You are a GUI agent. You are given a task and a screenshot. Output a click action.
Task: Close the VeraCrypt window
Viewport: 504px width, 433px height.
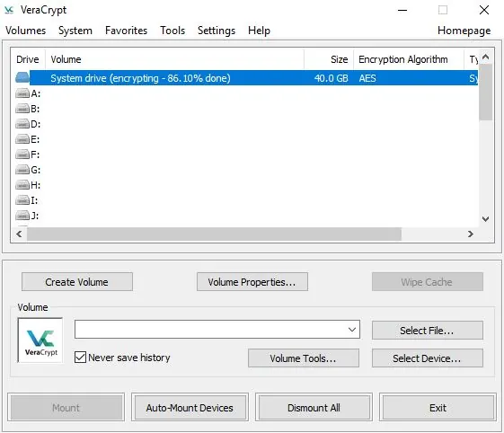tap(484, 10)
